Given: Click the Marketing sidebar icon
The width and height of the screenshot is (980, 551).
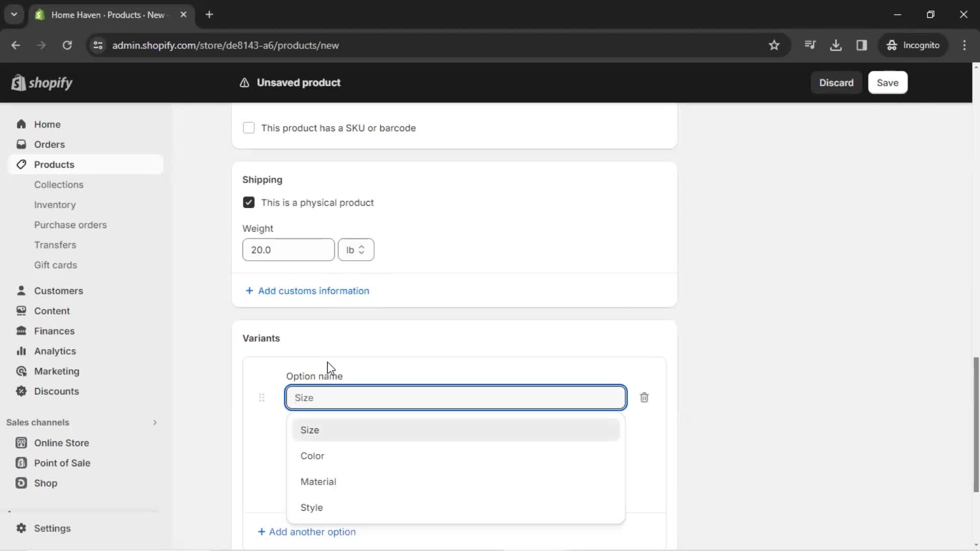Looking at the screenshot, I should [21, 371].
